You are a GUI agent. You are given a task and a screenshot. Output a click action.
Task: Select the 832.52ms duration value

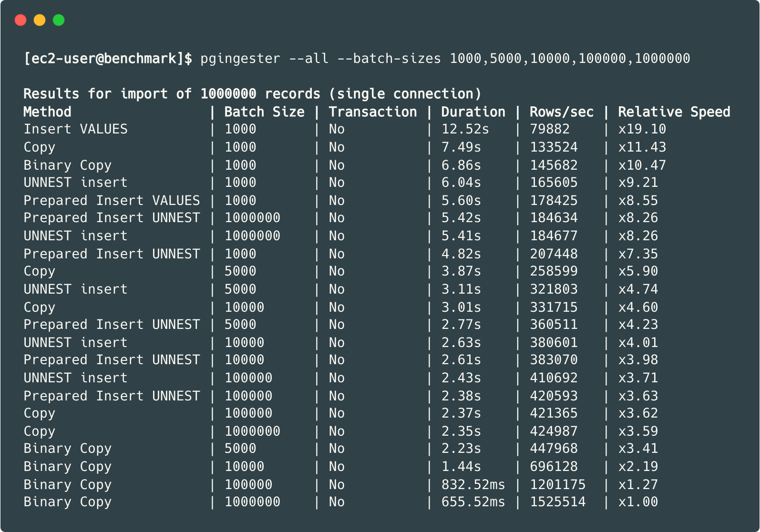click(x=472, y=485)
